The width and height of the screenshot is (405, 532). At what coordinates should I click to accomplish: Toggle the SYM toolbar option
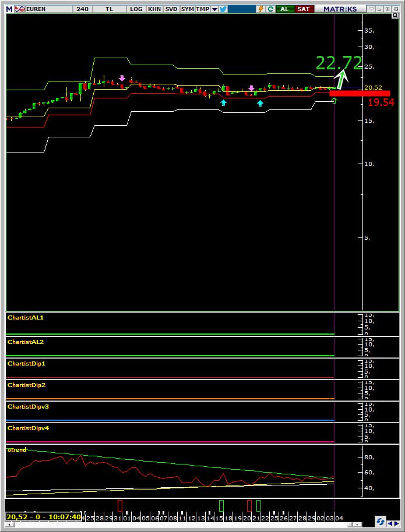click(x=187, y=9)
